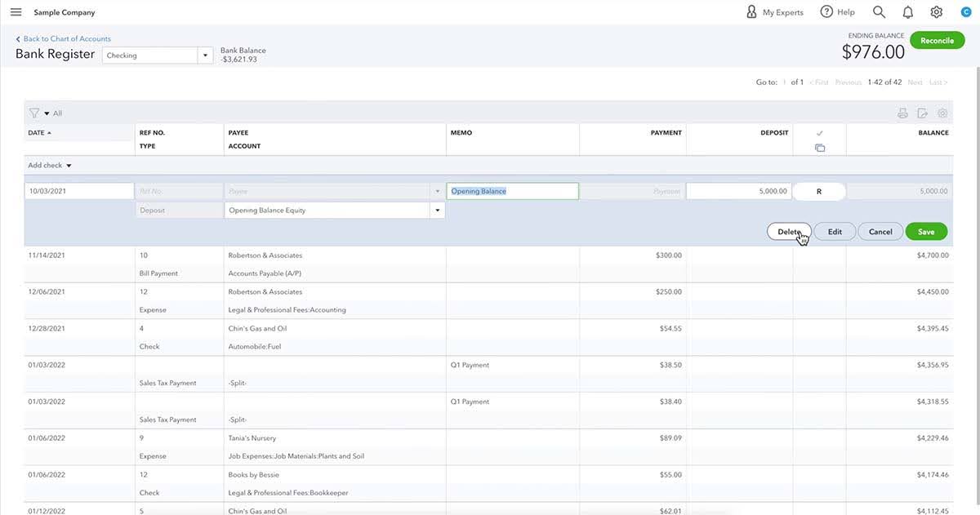Open My Experts
The image size is (980, 515).
tap(774, 11)
